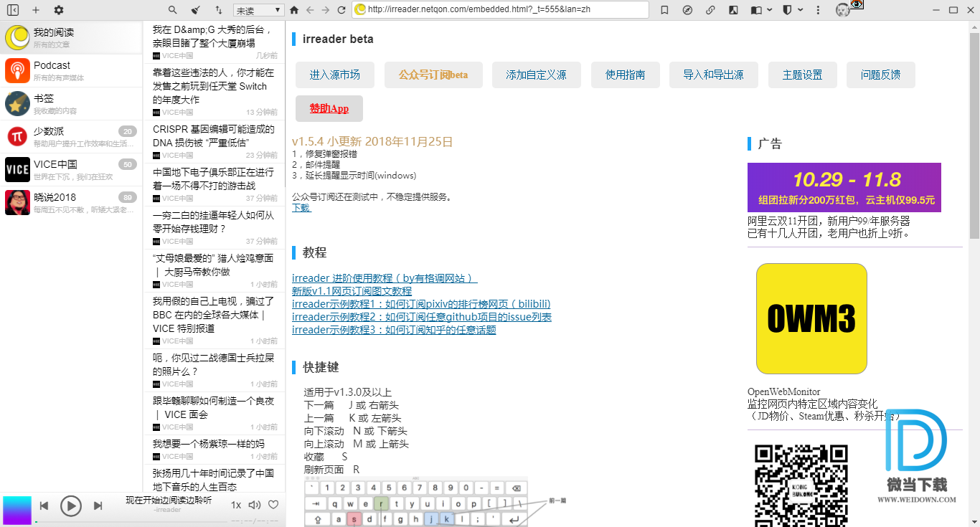Open the 使用指南 tab
980x527 pixels.
[625, 75]
